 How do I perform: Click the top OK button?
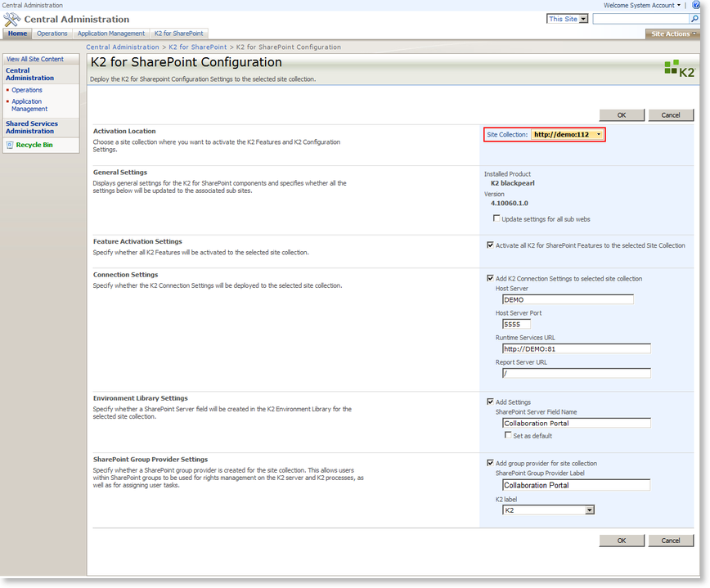(622, 115)
